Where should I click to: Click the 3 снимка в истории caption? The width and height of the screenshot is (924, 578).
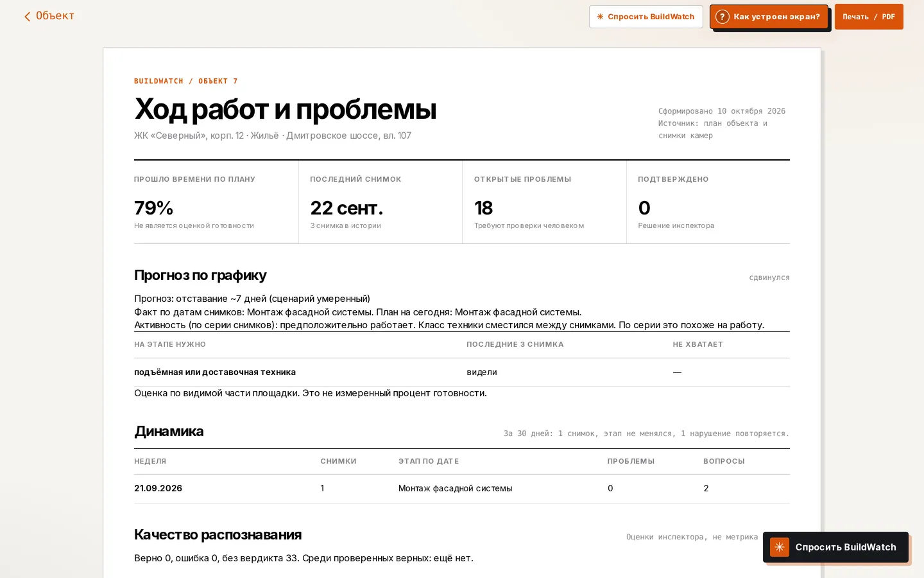pyautogui.click(x=346, y=225)
